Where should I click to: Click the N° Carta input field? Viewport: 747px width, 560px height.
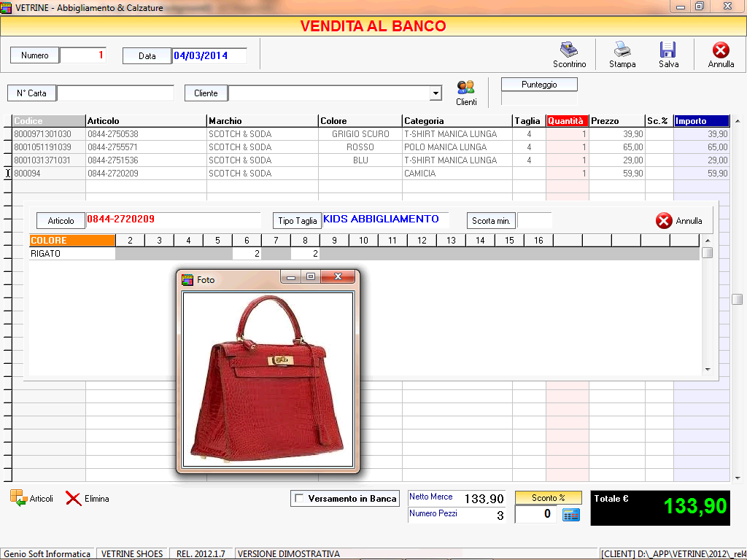click(x=116, y=93)
